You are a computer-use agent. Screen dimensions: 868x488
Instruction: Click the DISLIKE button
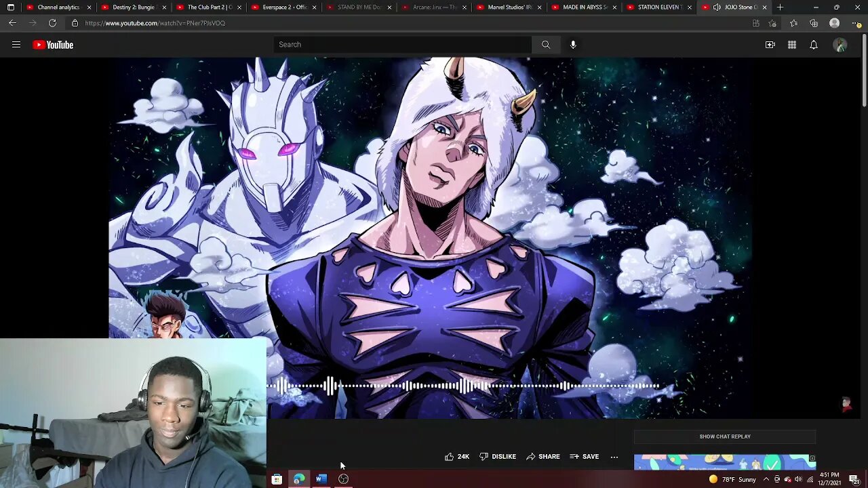pyautogui.click(x=498, y=457)
